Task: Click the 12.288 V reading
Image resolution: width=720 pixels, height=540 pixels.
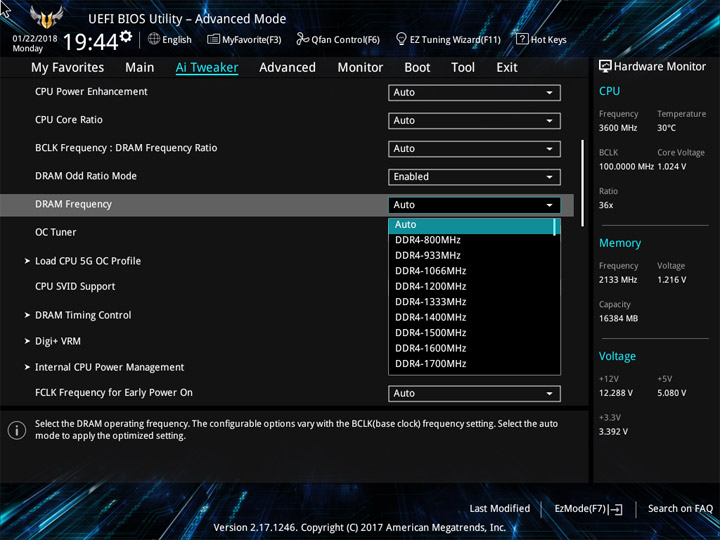Action: pyautogui.click(x=616, y=393)
